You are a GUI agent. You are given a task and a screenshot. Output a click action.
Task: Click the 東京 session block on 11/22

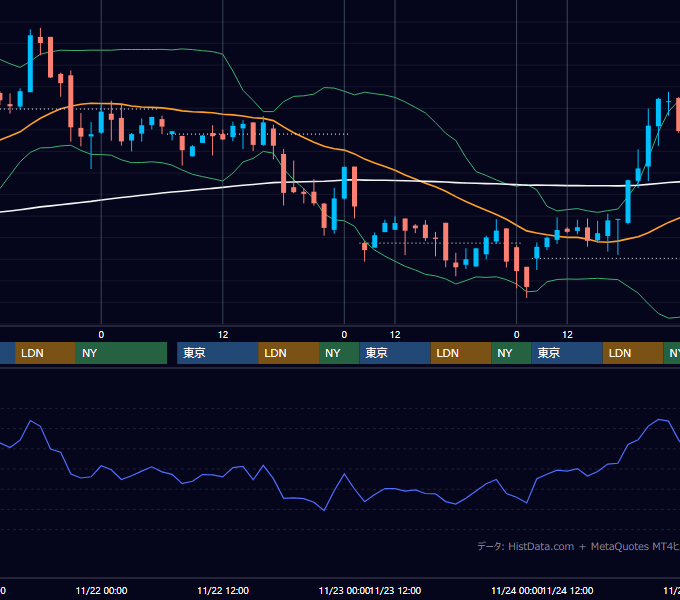pyautogui.click(x=218, y=353)
